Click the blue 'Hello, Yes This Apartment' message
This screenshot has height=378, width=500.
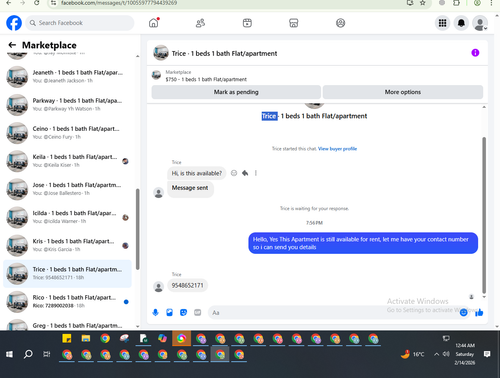363,243
